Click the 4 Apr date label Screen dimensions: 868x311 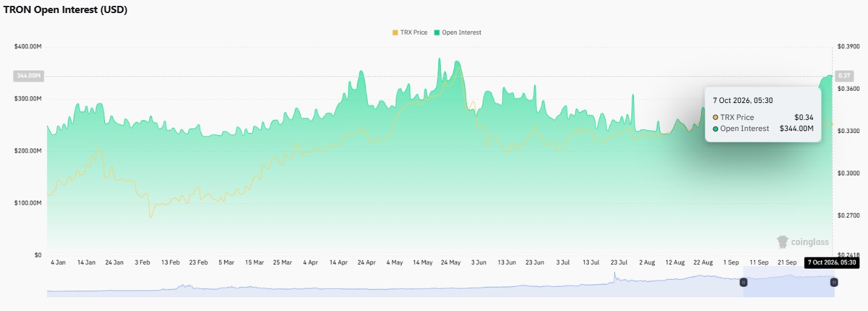click(x=310, y=262)
